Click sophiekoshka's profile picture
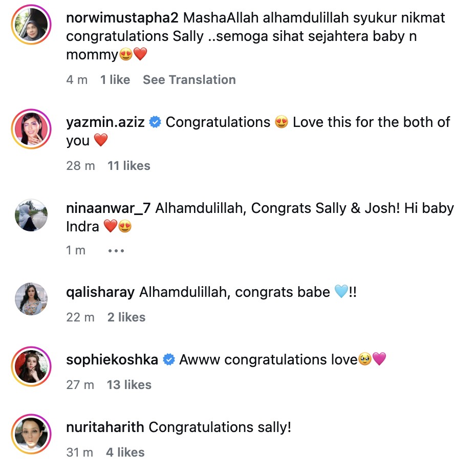Viewport: 476px width, 474px height. pyautogui.click(x=31, y=366)
